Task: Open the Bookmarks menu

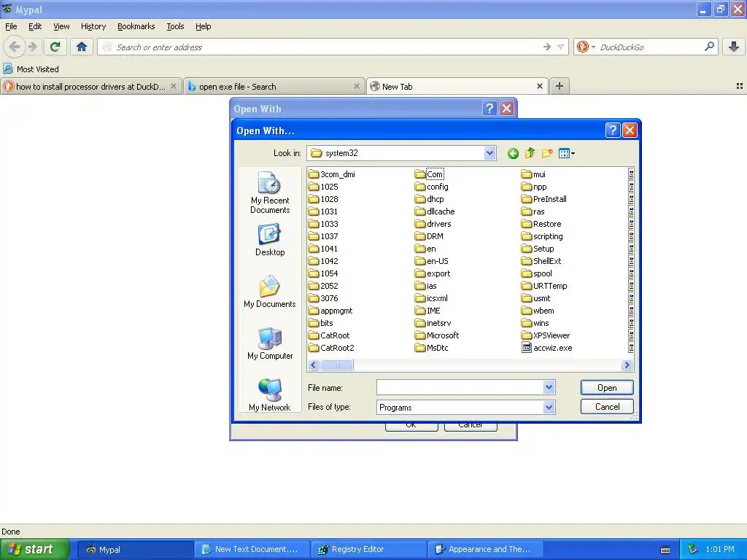Action: (x=136, y=26)
